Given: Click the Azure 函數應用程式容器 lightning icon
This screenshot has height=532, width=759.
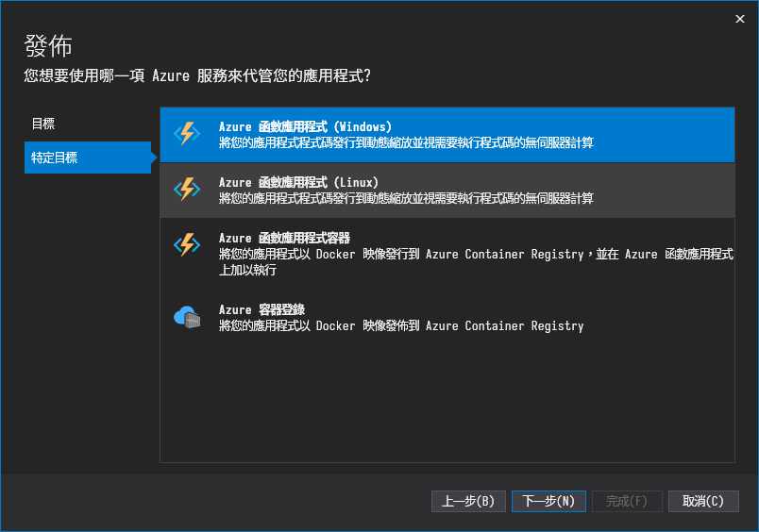Looking at the screenshot, I should 187,244.
